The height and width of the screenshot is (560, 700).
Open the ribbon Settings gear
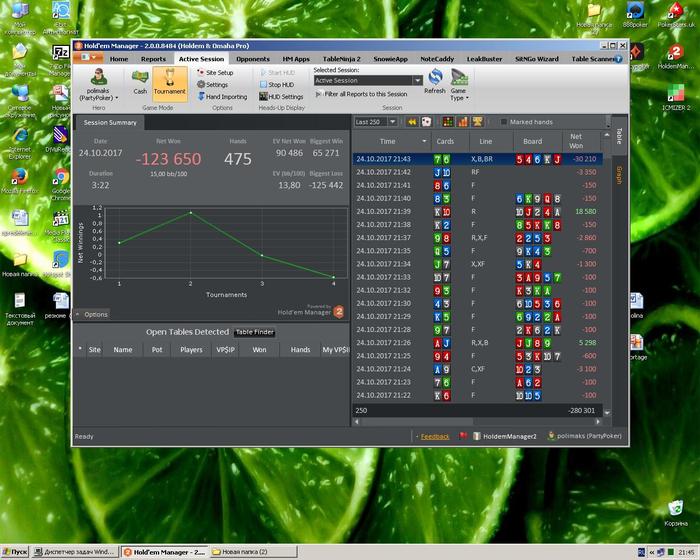click(213, 84)
